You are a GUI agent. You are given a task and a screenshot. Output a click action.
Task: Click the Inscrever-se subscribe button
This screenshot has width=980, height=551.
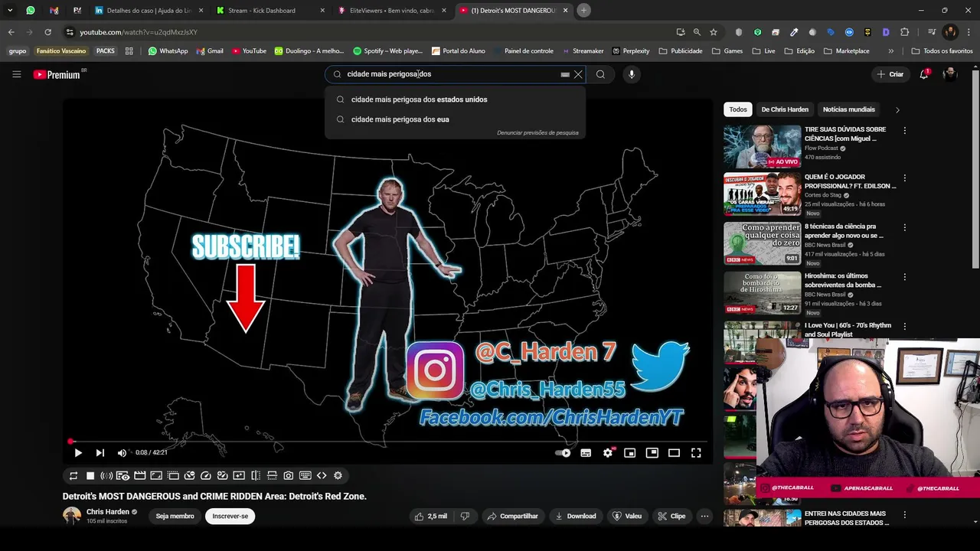[x=230, y=516]
